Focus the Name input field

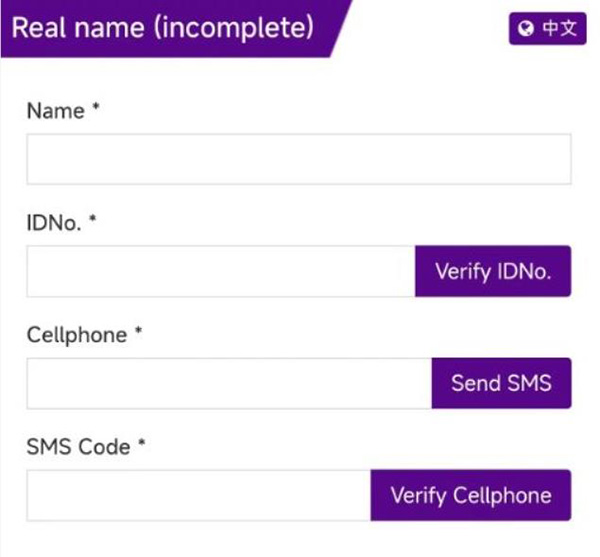[x=298, y=159]
